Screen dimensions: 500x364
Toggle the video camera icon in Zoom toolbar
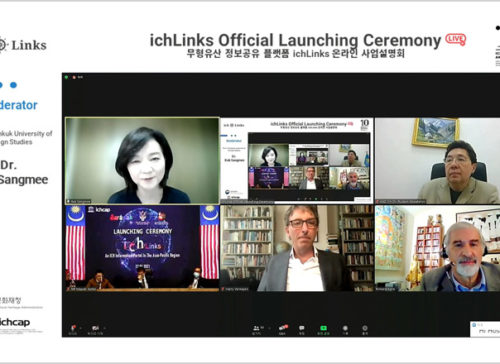(95, 328)
